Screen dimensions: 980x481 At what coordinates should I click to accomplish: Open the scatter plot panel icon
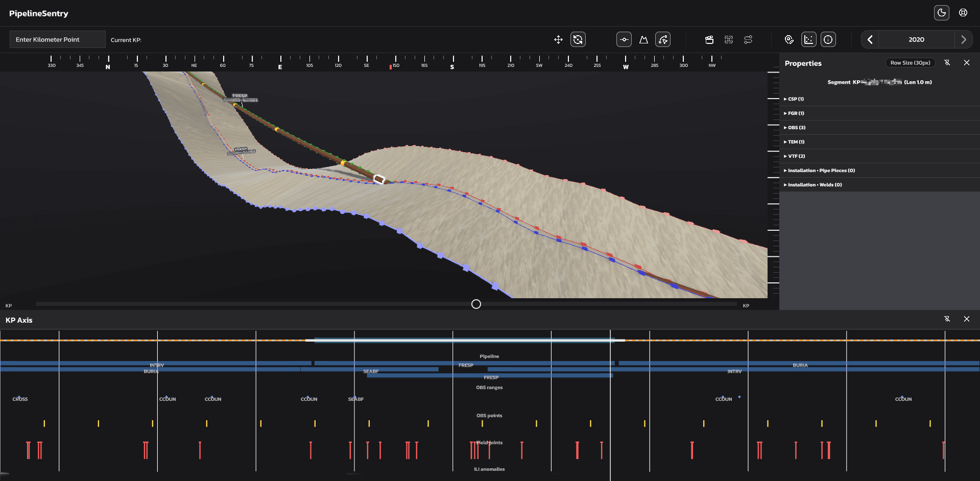pos(808,39)
